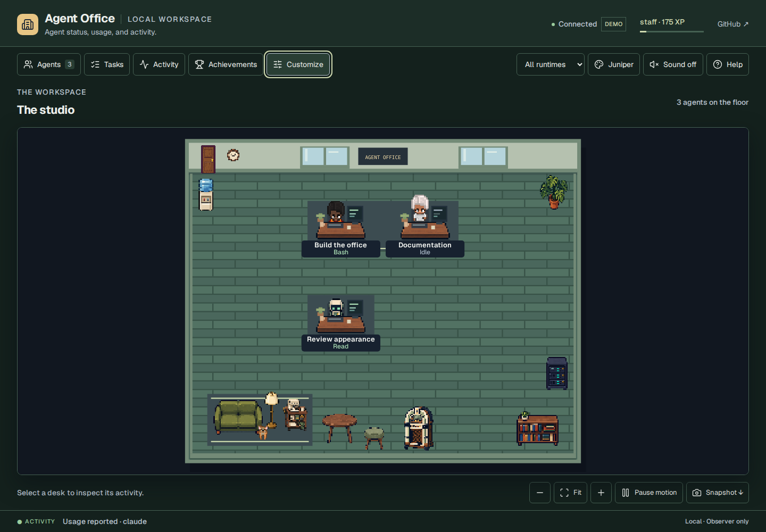The width and height of the screenshot is (766, 532).
Task: Click the Agent Office building logo icon
Action: point(28,24)
